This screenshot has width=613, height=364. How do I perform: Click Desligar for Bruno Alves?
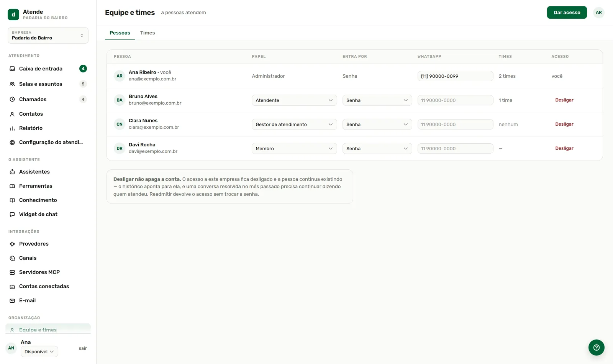click(x=564, y=100)
